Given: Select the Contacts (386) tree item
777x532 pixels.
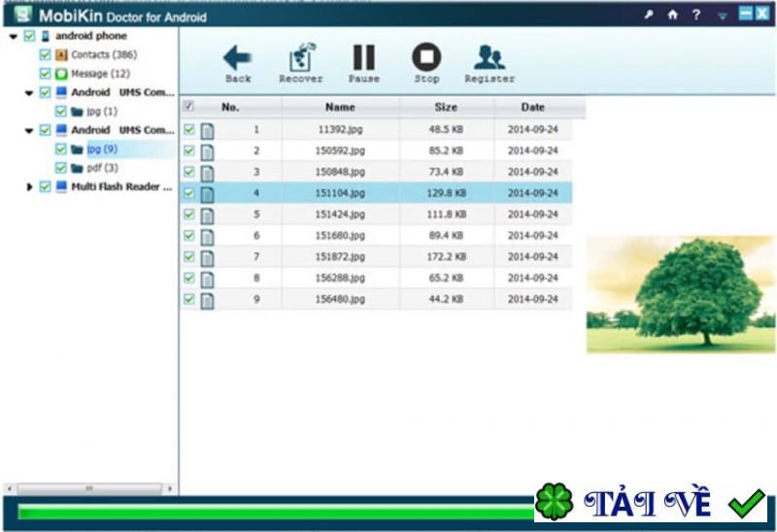Looking at the screenshot, I should point(104,54).
